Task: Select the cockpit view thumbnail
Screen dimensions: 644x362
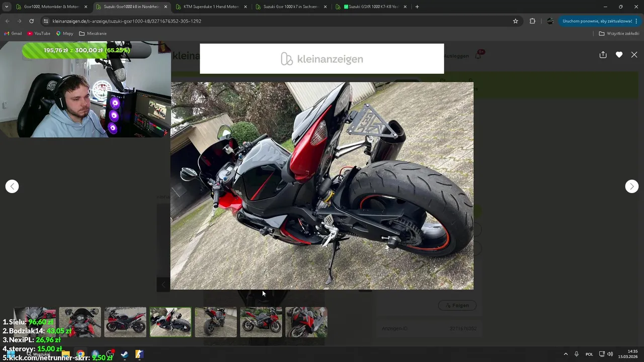Action: pyautogui.click(x=80, y=322)
